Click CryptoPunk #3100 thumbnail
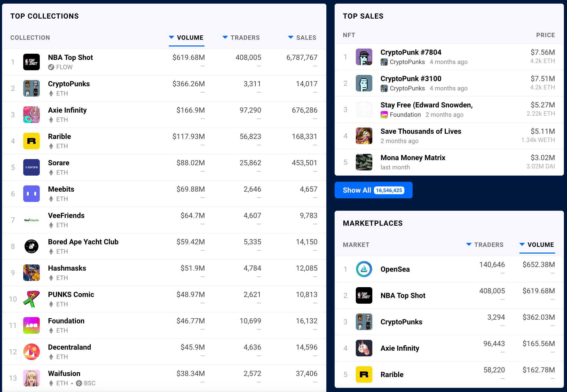 pyautogui.click(x=364, y=83)
